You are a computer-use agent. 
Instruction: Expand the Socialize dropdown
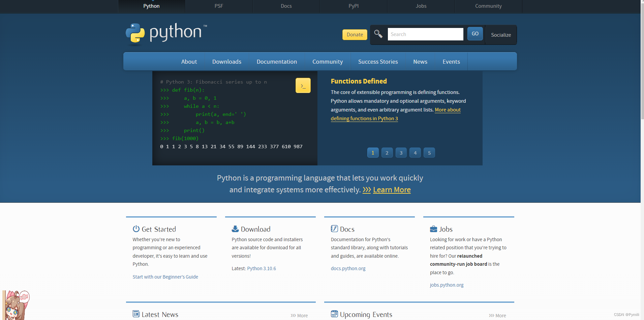tap(501, 35)
